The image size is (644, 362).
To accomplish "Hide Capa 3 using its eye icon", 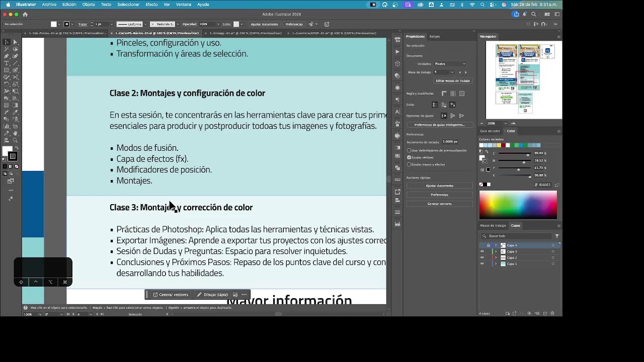I will 482,251.
